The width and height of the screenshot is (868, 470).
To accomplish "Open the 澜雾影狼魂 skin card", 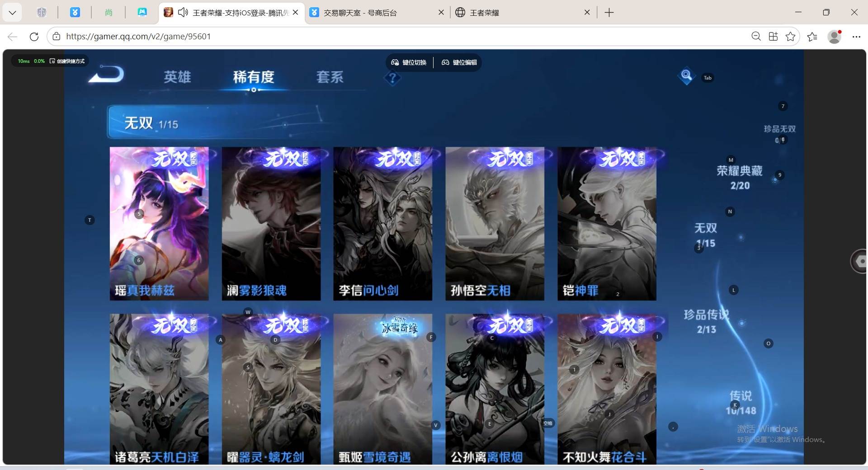I will [x=271, y=224].
